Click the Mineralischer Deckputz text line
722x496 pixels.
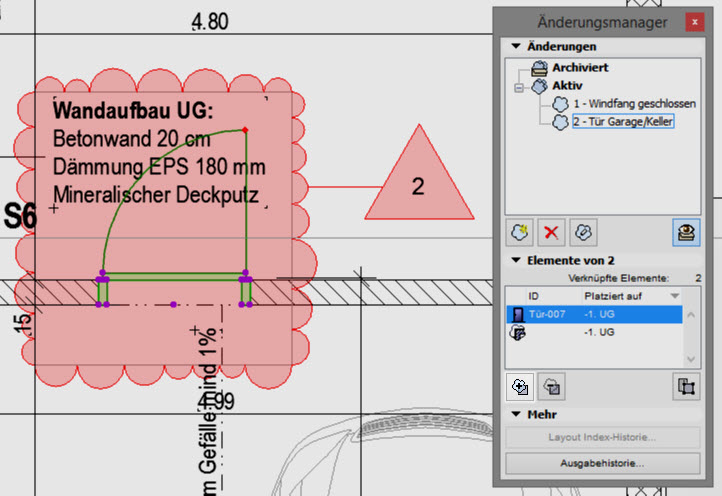(156, 195)
